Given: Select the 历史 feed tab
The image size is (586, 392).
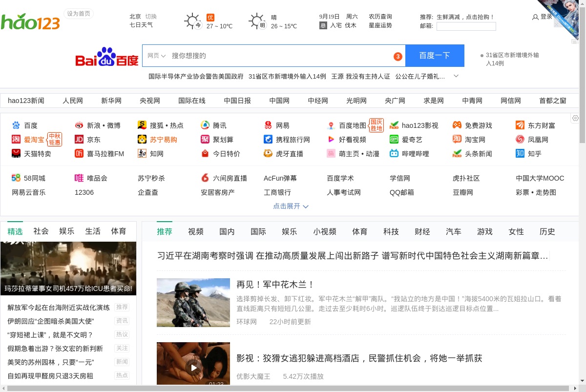Looking at the screenshot, I should point(547,231).
